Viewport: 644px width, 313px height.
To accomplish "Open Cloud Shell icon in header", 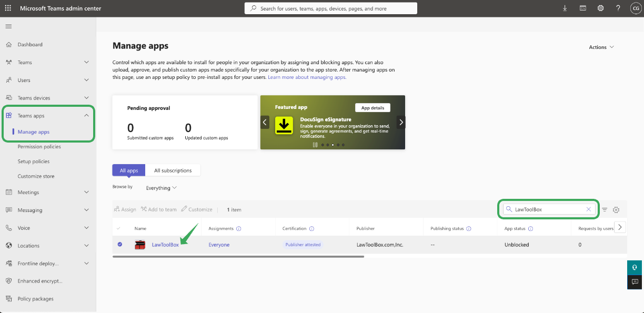I will [x=583, y=8].
